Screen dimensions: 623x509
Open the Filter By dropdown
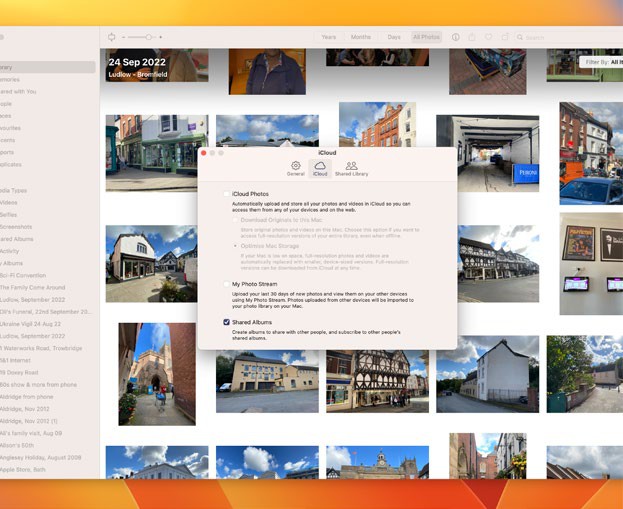(598, 62)
